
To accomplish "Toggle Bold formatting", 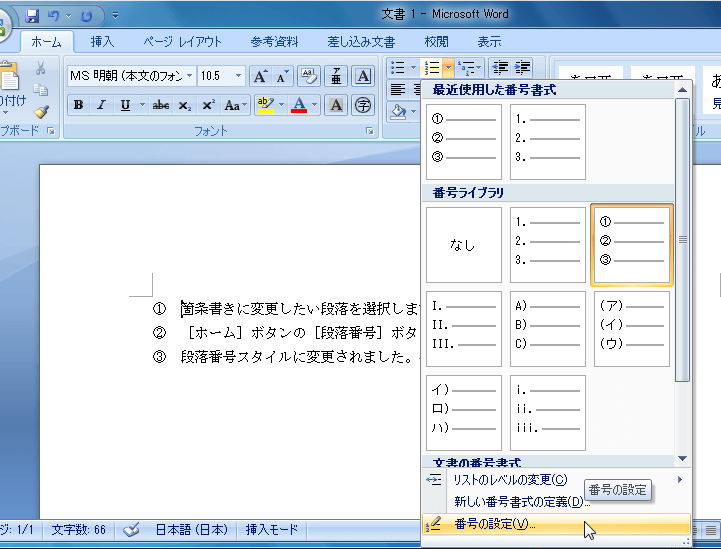I will (79, 105).
